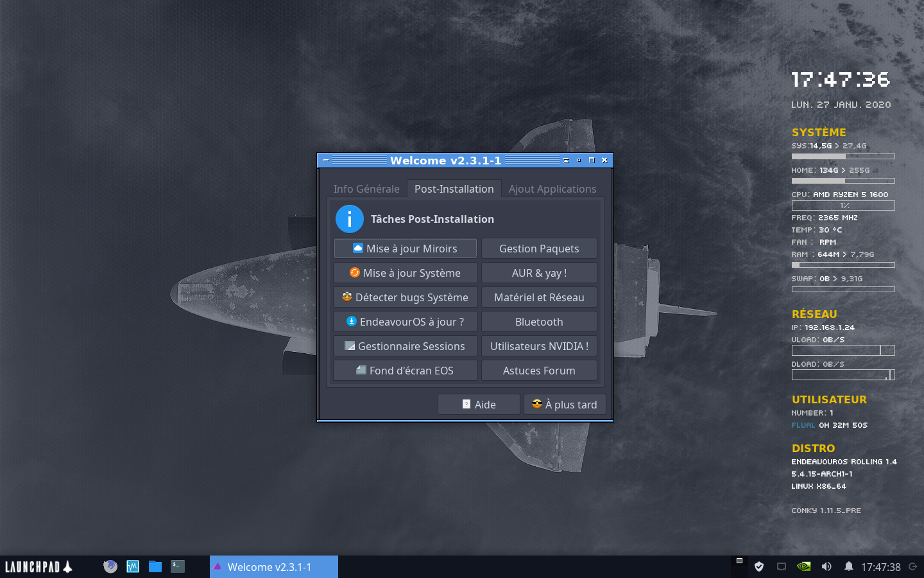This screenshot has width=924, height=578.
Task: Show notifications via the bell icon
Action: point(849,566)
